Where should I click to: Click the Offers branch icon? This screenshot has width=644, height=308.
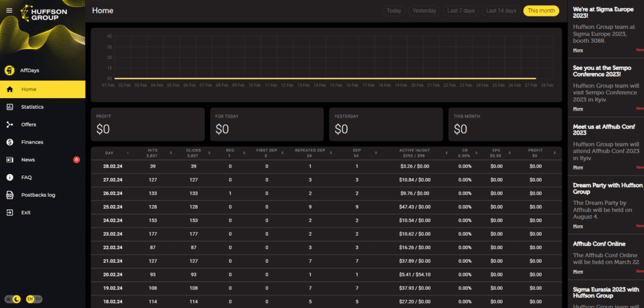click(10, 124)
